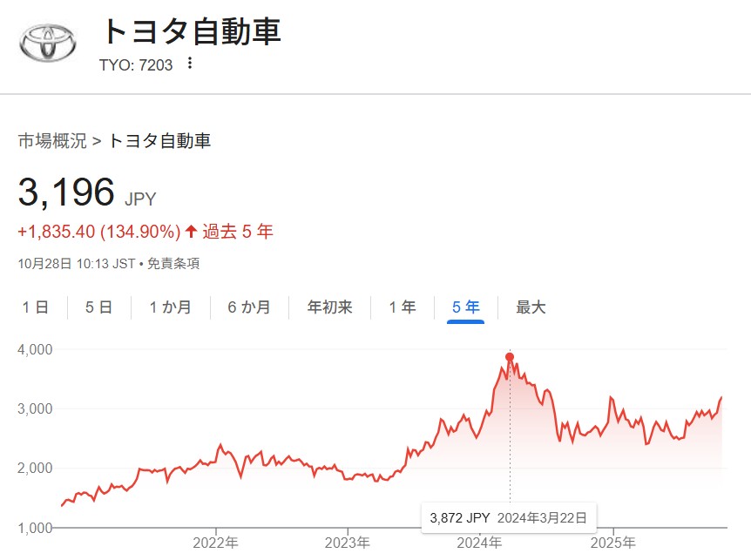The height and width of the screenshot is (560, 751).
Task: Switch chart to 1か月 range
Action: 170,307
